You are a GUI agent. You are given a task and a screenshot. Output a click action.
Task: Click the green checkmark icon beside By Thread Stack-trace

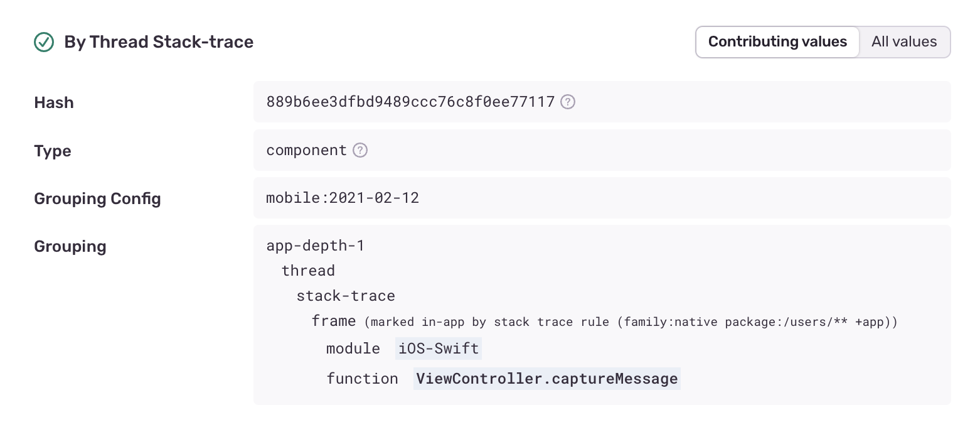click(x=44, y=42)
